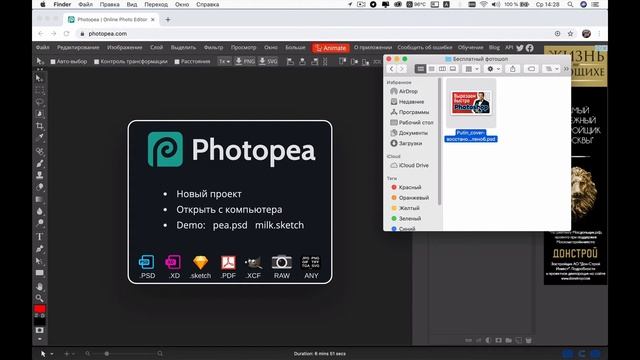The width and height of the screenshot is (640, 360).
Task: Open the Фильтр menu
Action: point(213,48)
